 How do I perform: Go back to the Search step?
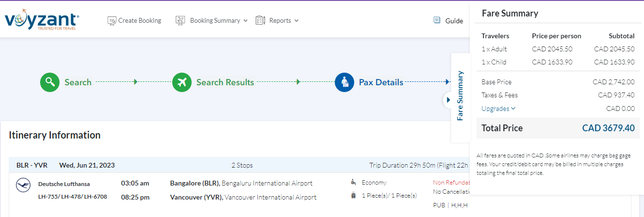(78, 82)
